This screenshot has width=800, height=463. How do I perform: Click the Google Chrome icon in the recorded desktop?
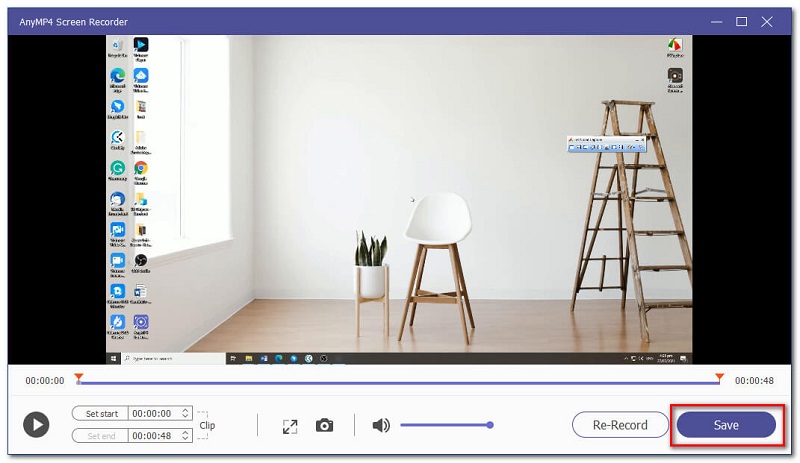pyautogui.click(x=141, y=173)
